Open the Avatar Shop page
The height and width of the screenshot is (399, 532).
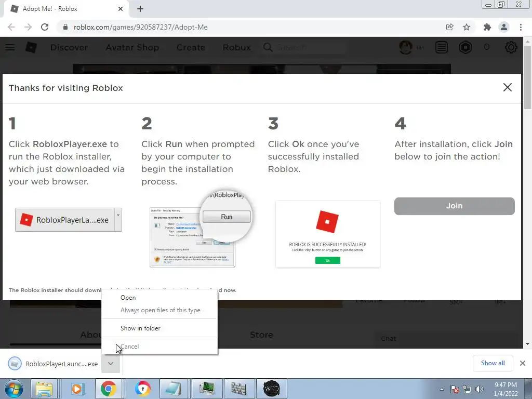[x=132, y=47]
